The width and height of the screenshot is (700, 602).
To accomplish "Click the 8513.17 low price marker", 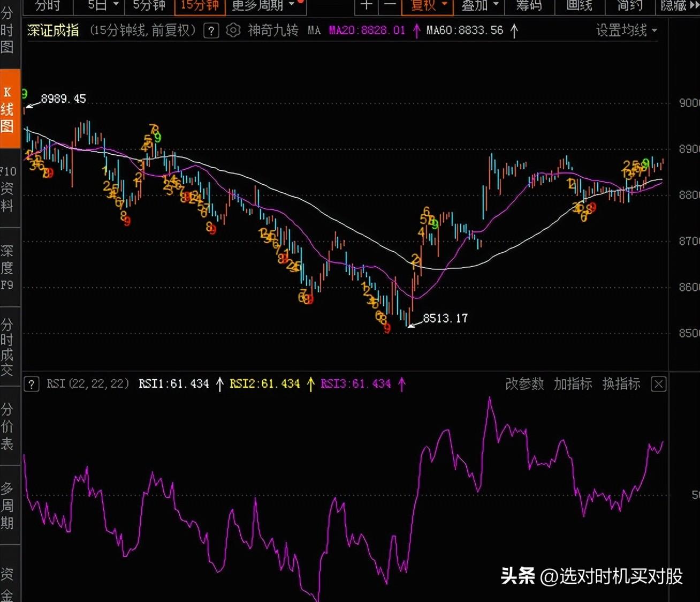I will (x=445, y=319).
